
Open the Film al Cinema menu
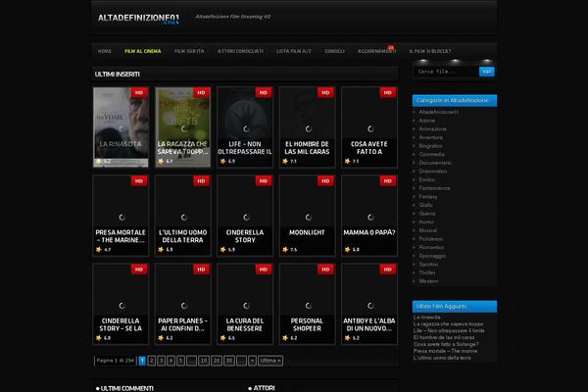tap(143, 51)
